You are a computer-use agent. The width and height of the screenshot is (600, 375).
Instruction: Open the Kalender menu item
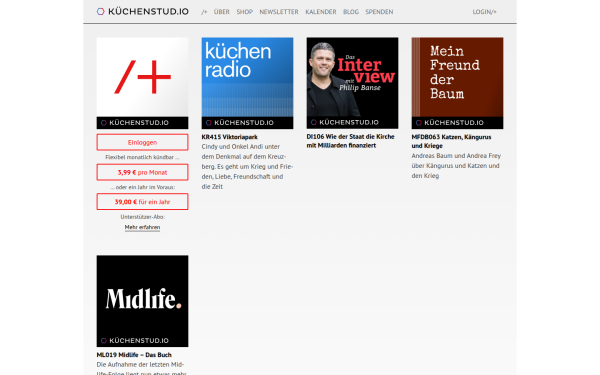tap(321, 12)
